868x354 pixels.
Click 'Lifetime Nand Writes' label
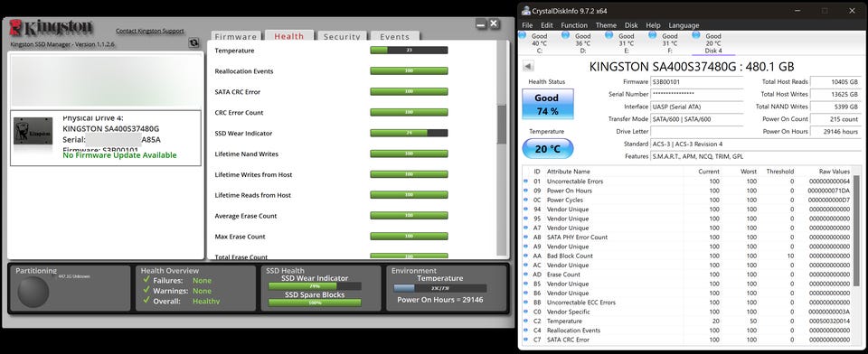[246, 154]
